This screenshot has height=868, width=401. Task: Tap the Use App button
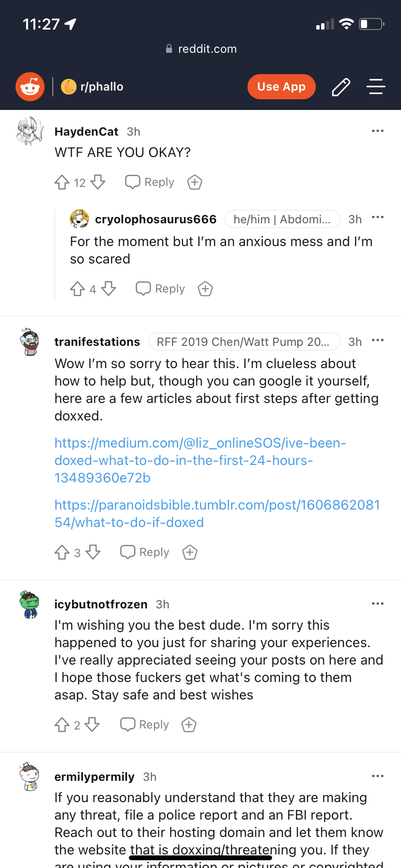(x=281, y=87)
